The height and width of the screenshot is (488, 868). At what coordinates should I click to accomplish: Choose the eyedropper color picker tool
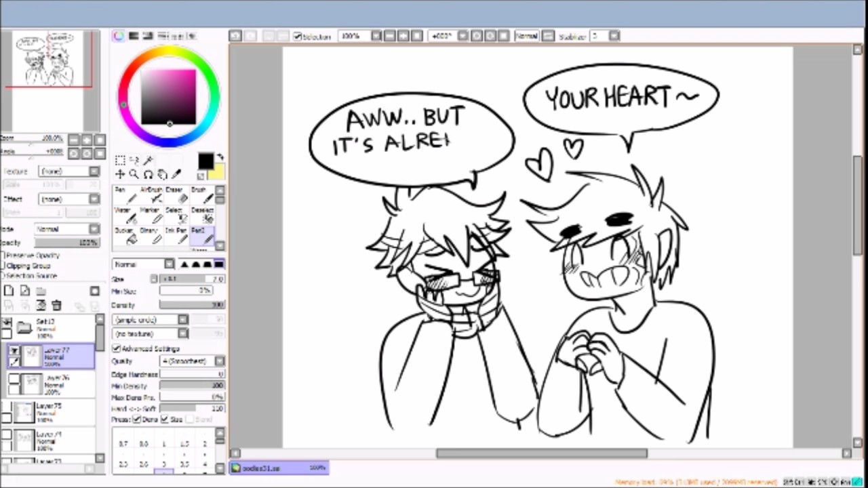176,174
